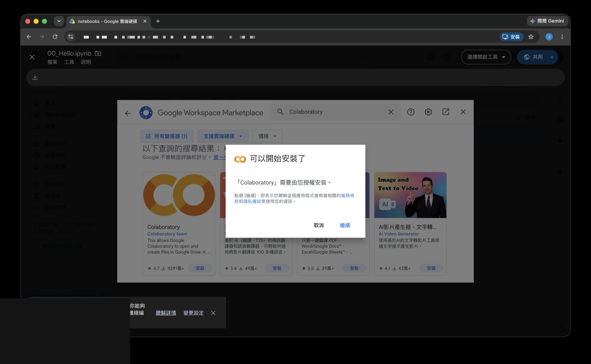
Task: Go back in browser history
Action: [x=29, y=37]
